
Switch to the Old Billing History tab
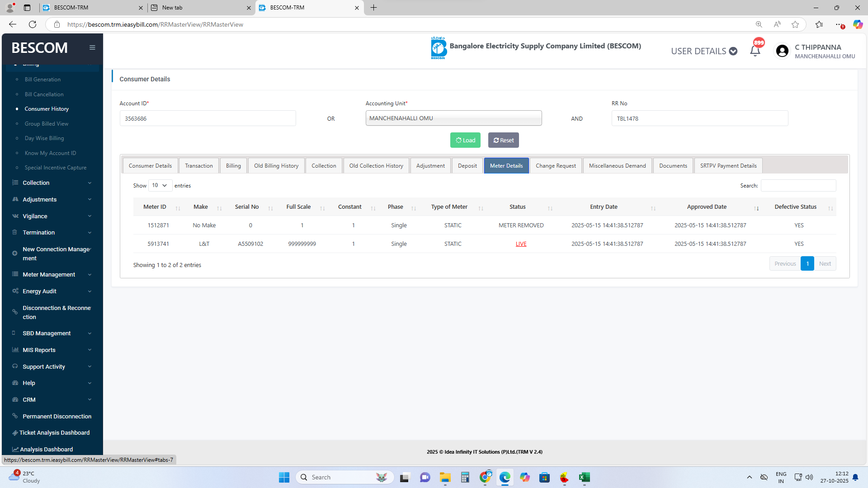tap(276, 166)
